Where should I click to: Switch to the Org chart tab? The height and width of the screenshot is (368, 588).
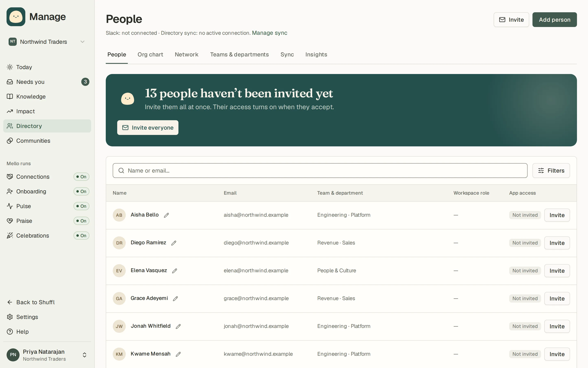tap(150, 55)
